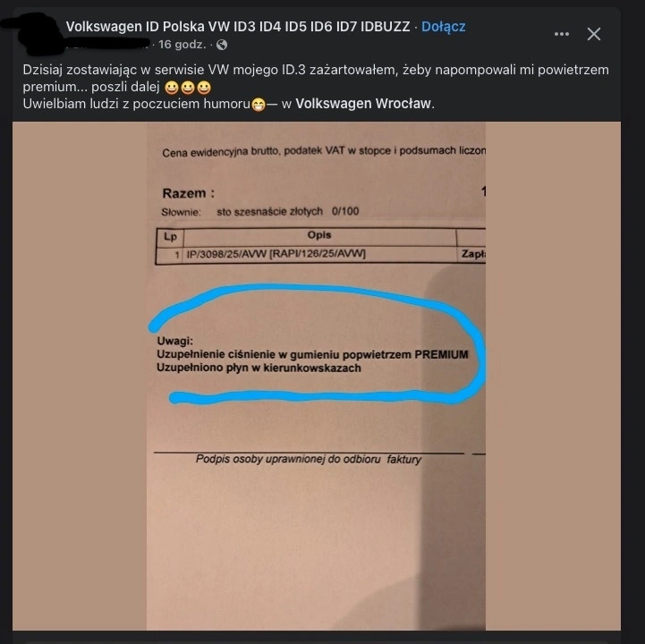
Task: Click the 'Opis' table header in the photo
Action: pyautogui.click(x=319, y=235)
